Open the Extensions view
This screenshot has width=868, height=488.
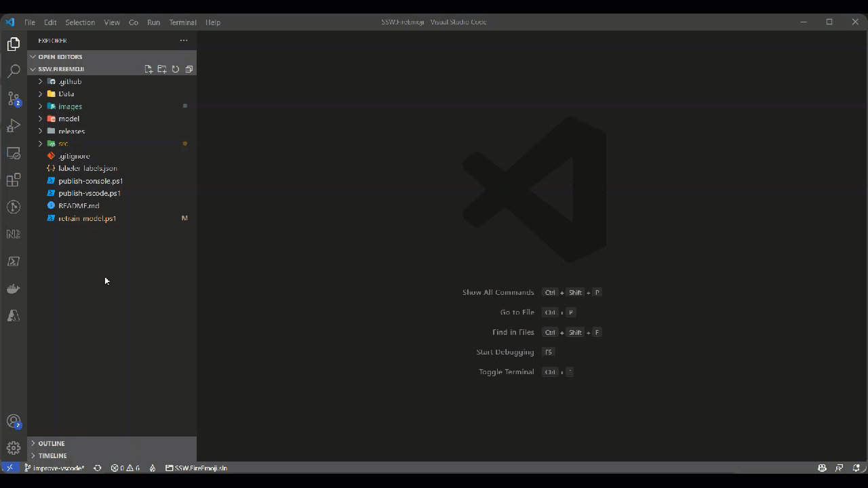(x=14, y=180)
